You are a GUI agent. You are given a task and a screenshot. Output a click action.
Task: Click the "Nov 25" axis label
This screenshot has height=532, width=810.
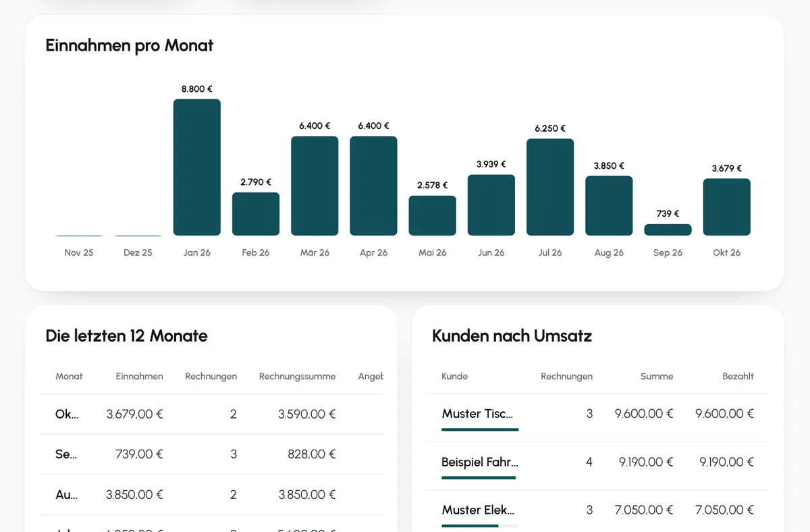79,252
